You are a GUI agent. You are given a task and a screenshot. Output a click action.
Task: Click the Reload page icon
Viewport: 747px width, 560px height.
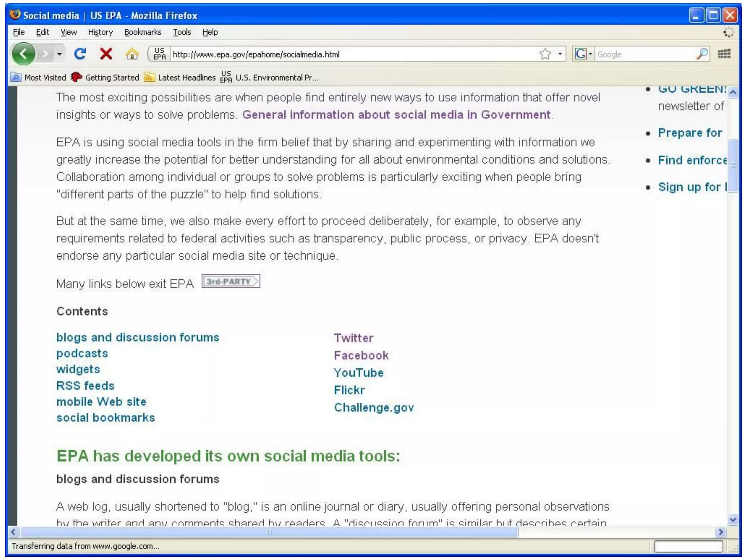80,54
